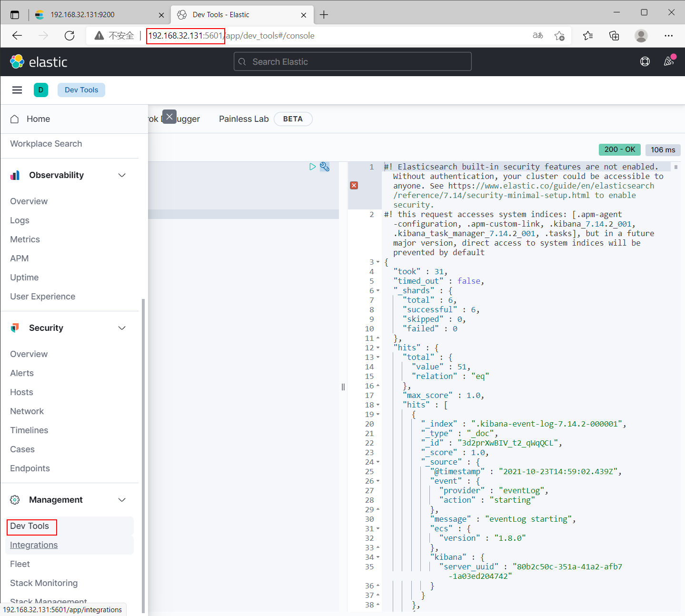
Task: Click the Security shield section icon
Action: coord(15,328)
